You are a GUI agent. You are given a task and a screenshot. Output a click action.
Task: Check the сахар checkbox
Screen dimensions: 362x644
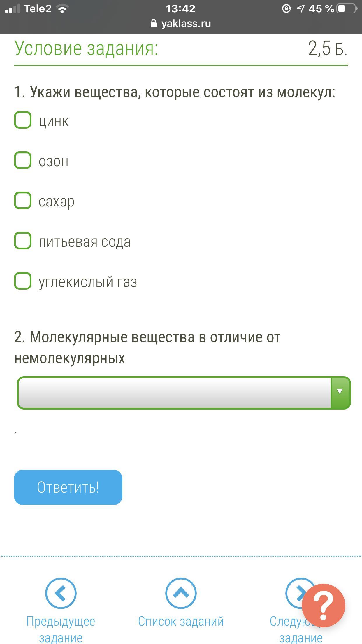coord(23,200)
